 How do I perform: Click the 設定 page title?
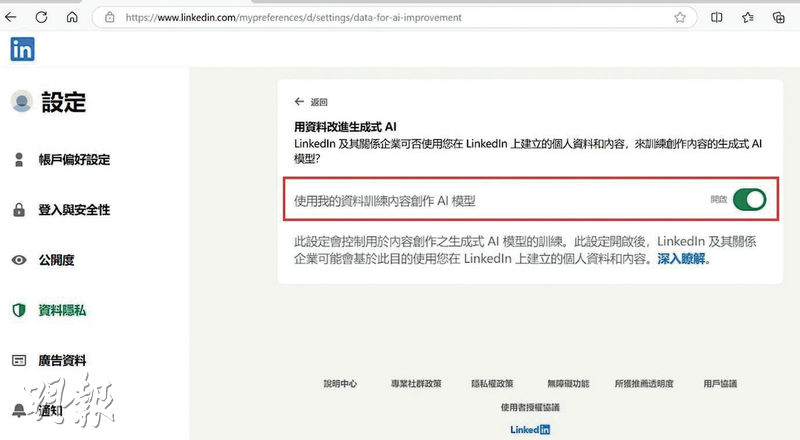64,102
